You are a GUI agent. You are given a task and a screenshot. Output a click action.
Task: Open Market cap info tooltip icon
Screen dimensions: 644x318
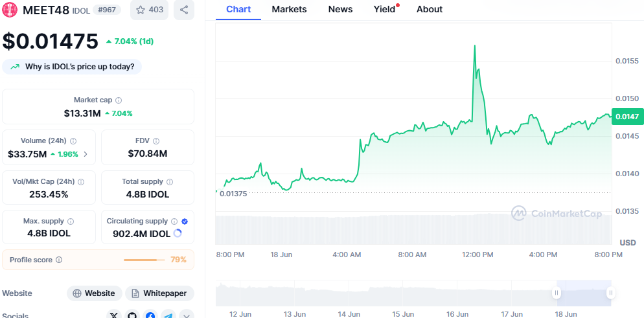point(119,100)
